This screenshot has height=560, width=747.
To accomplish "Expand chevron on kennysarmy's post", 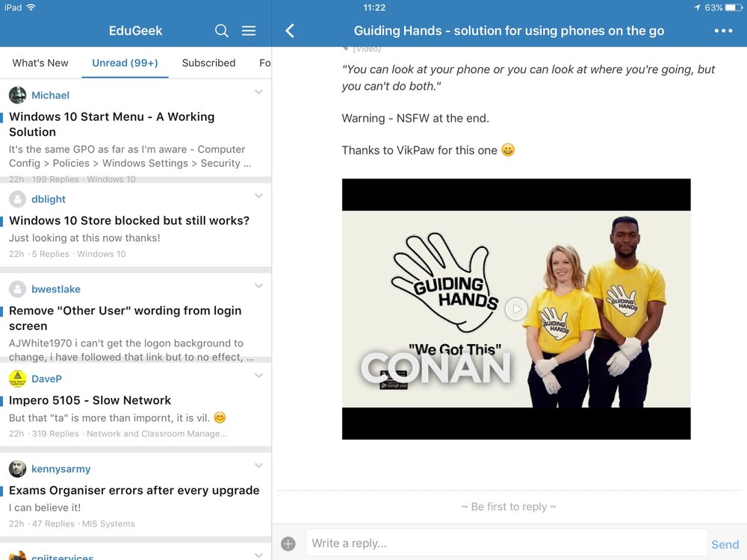I will 258,465.
